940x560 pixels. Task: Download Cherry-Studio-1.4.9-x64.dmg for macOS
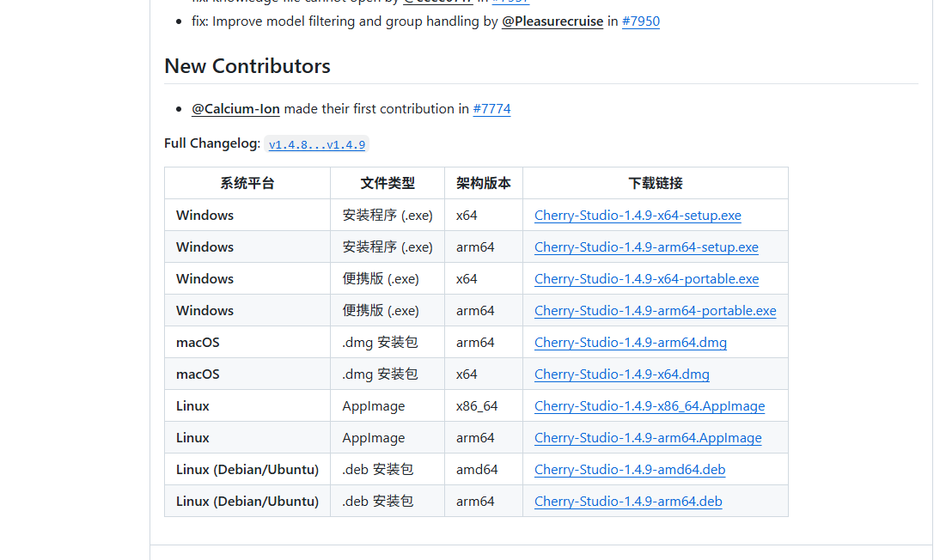point(622,374)
